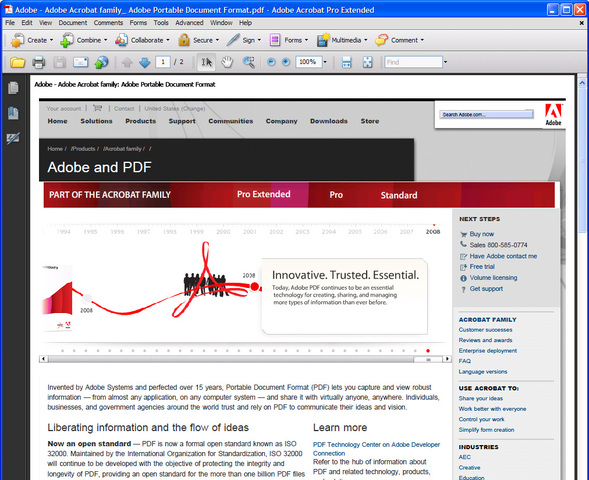Open the Help menu
Screen dimensions: 589x480
245,23
